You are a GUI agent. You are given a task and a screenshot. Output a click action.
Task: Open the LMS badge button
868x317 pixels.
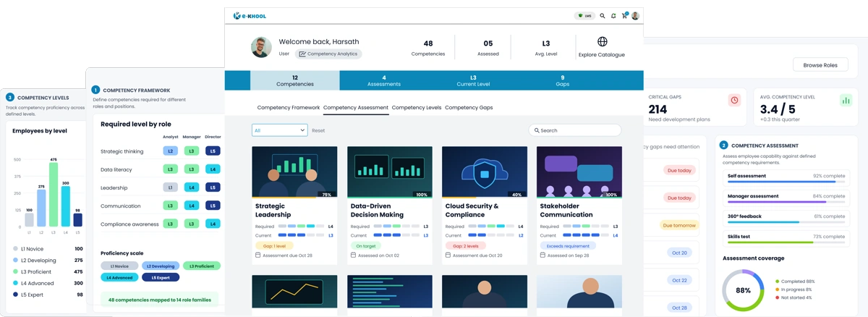[584, 16]
